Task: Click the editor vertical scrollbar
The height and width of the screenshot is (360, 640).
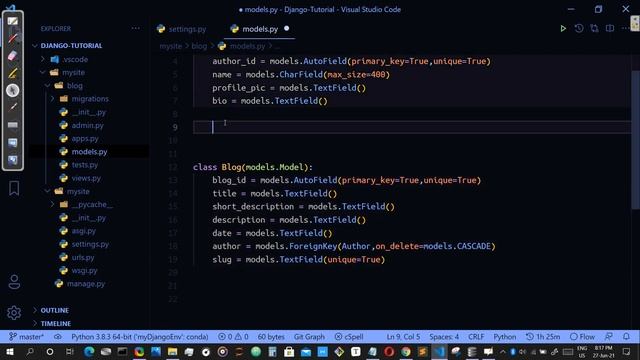Action: coord(635,139)
